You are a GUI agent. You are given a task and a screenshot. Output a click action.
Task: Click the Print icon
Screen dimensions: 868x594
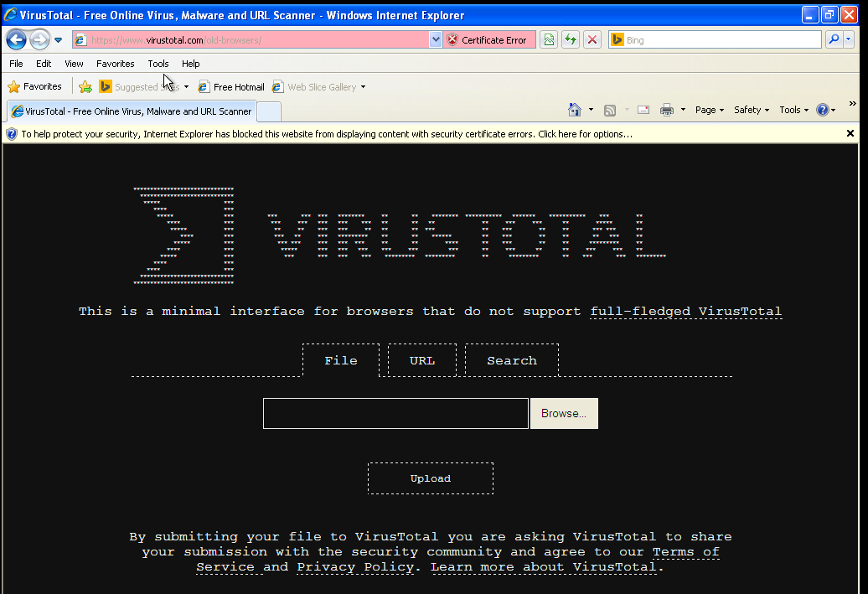point(667,110)
